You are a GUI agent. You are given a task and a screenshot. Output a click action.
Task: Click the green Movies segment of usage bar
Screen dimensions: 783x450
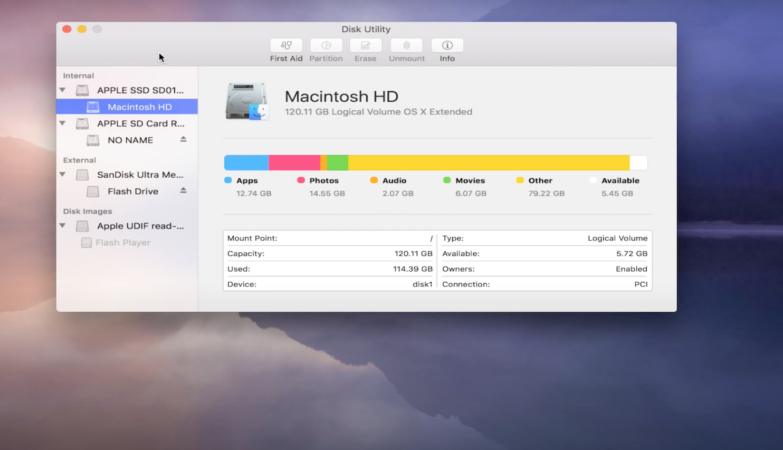pyautogui.click(x=338, y=163)
